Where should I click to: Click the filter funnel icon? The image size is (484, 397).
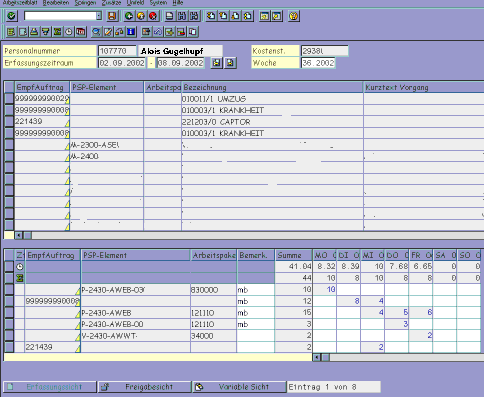[x=46, y=32]
